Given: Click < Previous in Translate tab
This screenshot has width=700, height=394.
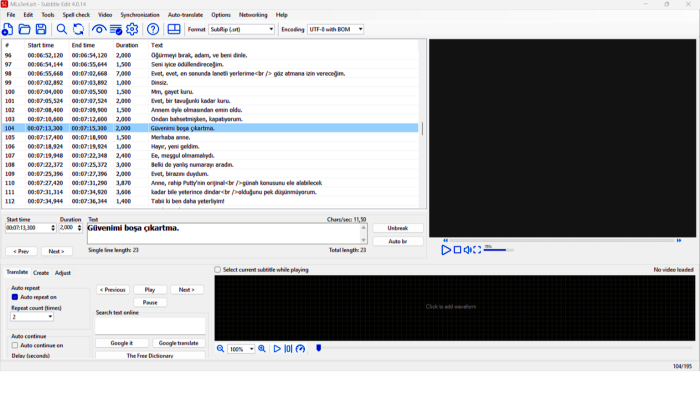Looking at the screenshot, I should click(113, 290).
